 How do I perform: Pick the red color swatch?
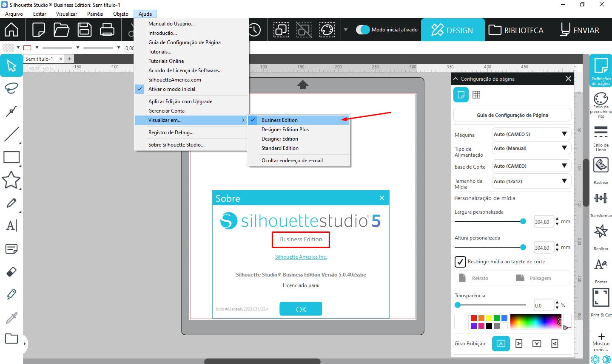point(474,318)
